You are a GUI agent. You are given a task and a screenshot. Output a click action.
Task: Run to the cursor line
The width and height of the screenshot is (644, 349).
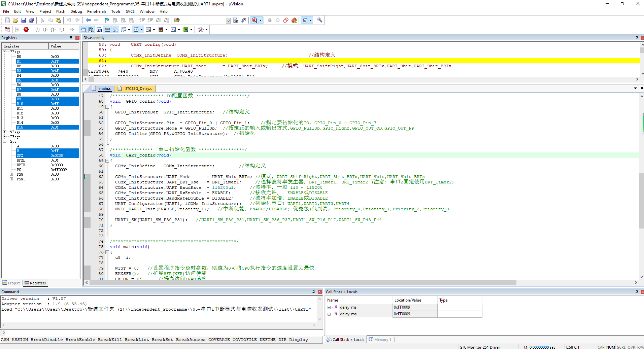(x=62, y=30)
